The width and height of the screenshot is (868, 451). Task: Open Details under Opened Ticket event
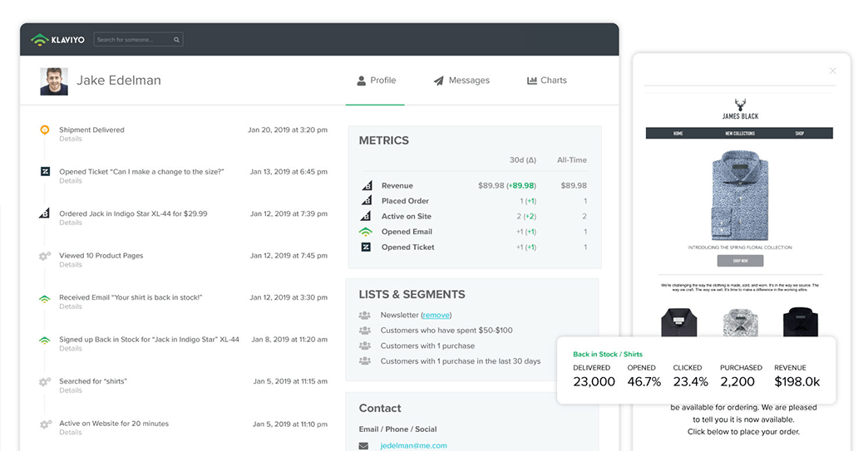(71, 181)
